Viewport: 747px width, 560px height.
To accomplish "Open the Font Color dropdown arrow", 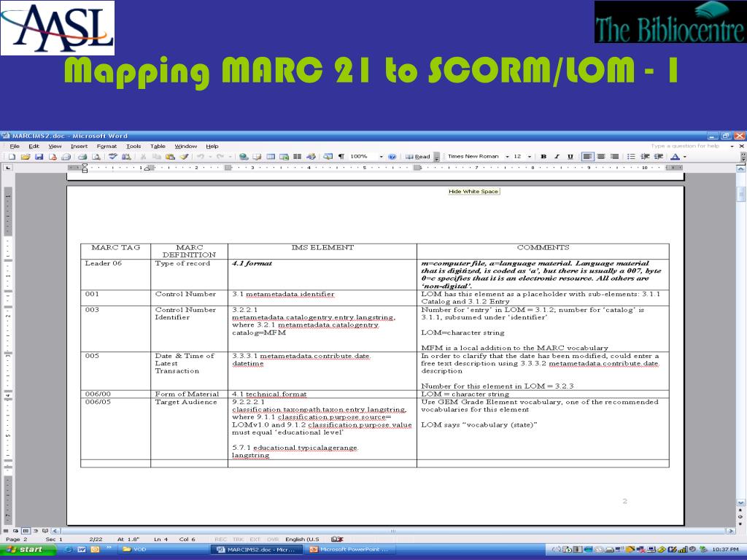I will [x=685, y=157].
